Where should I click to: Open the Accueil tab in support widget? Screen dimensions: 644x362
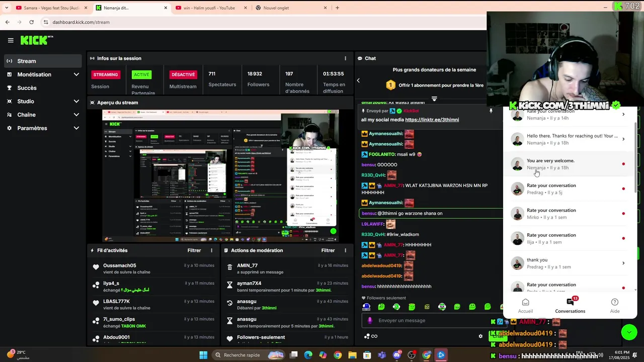pos(525,305)
